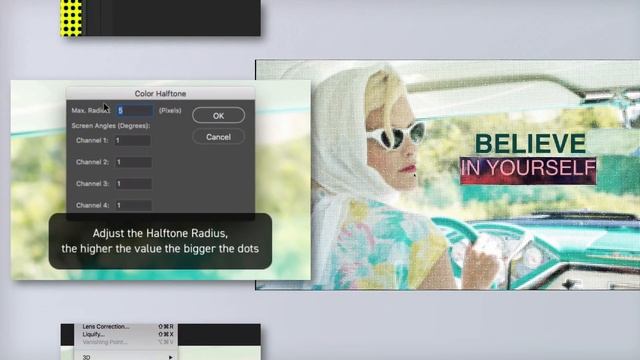
Task: Click the Max. Radius input field
Action: click(135, 111)
